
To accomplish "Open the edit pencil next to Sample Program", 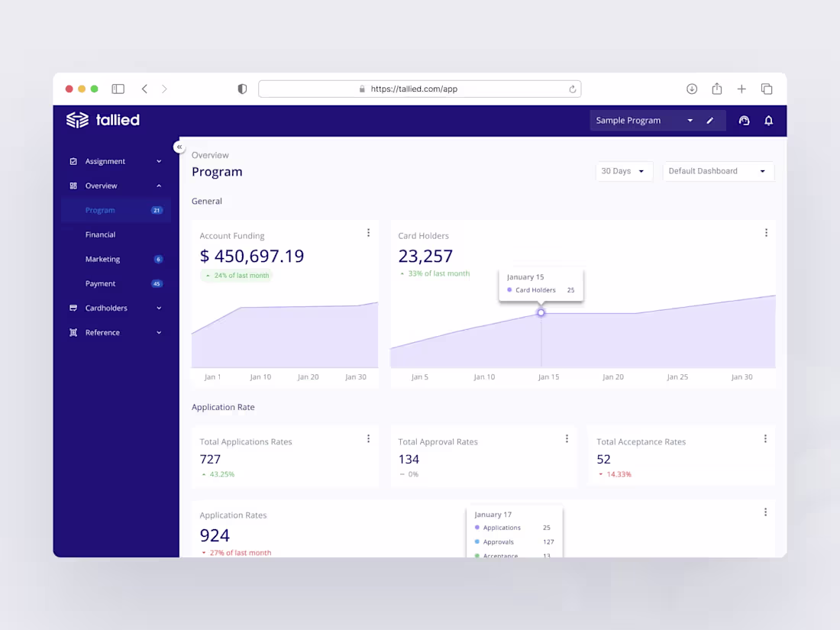I will coord(709,120).
